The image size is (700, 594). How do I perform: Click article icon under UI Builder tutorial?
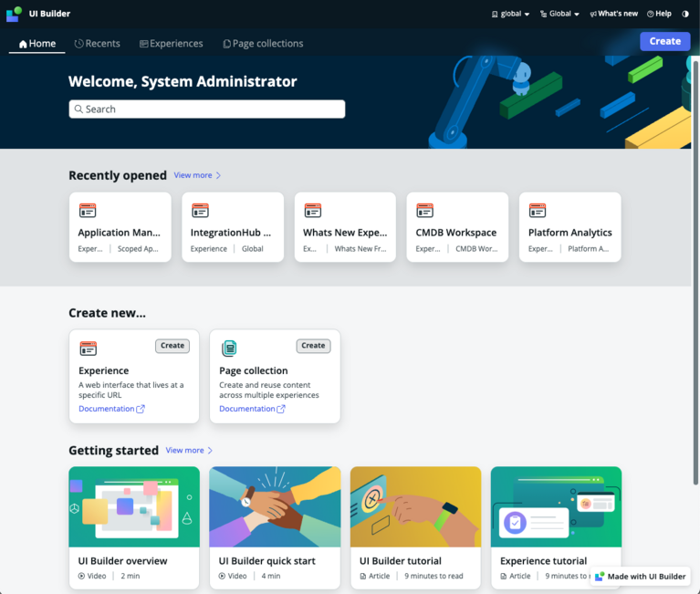(363, 576)
